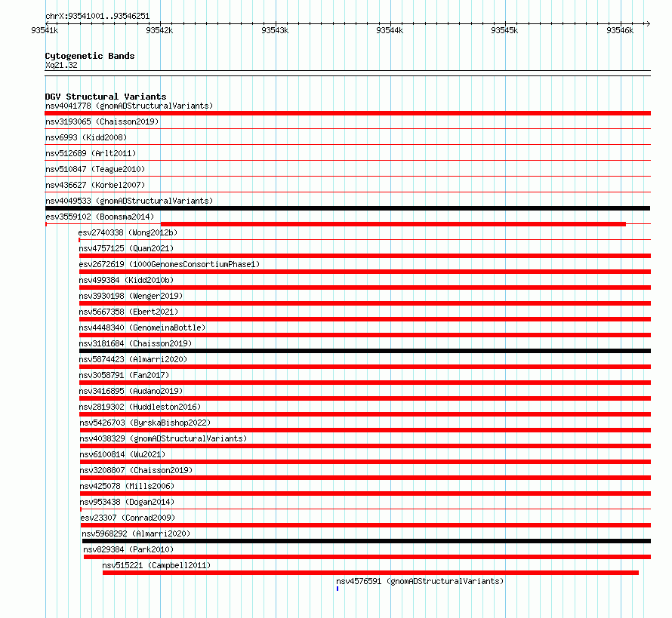
Task: Select nsv515221 (Campbell2011) variant label
Action: click(x=157, y=565)
